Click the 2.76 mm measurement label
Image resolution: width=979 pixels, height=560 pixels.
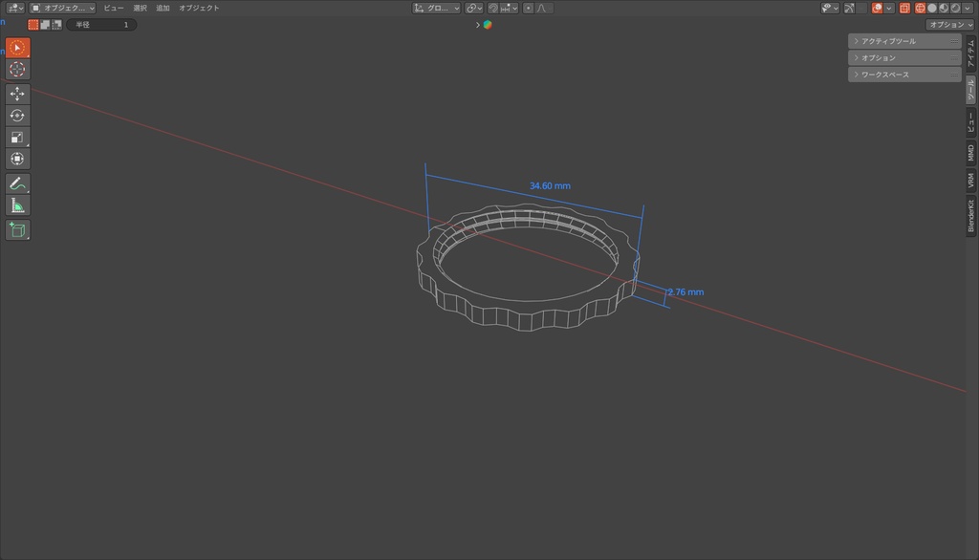(685, 292)
